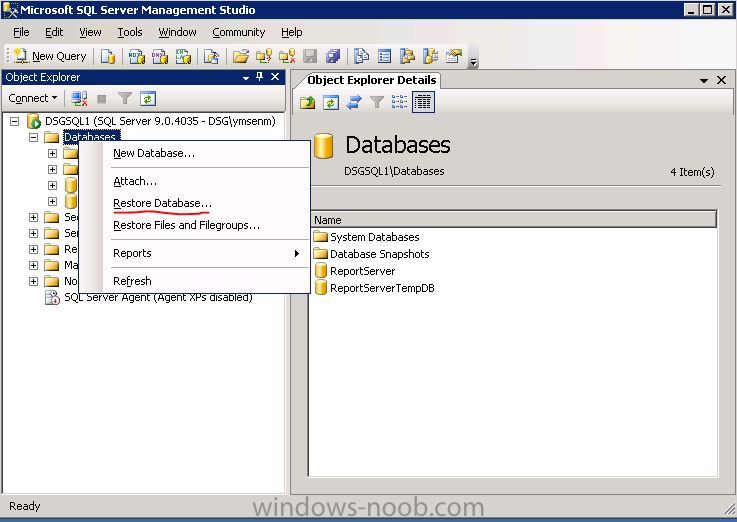Expand the tree folder starting with 'Re'
This screenshot has height=522, width=737.
pos(33,249)
